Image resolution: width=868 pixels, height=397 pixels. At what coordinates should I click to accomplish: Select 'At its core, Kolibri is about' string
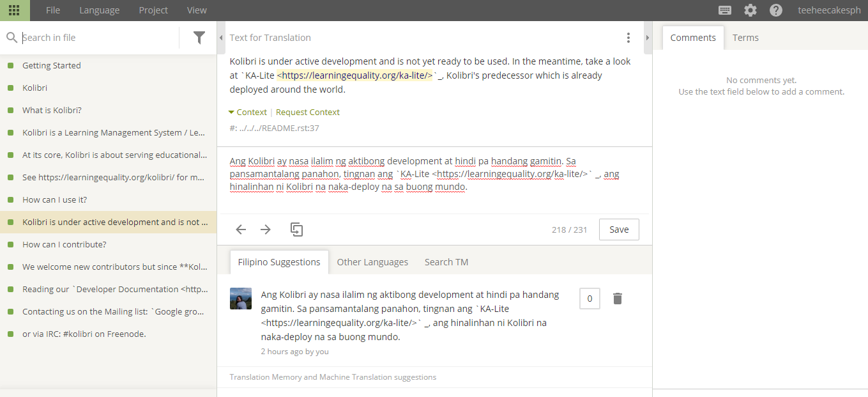point(108,155)
